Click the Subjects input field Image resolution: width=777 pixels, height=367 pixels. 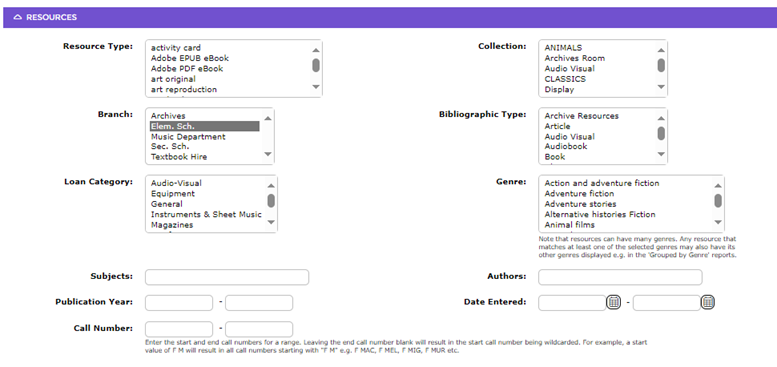click(x=227, y=277)
